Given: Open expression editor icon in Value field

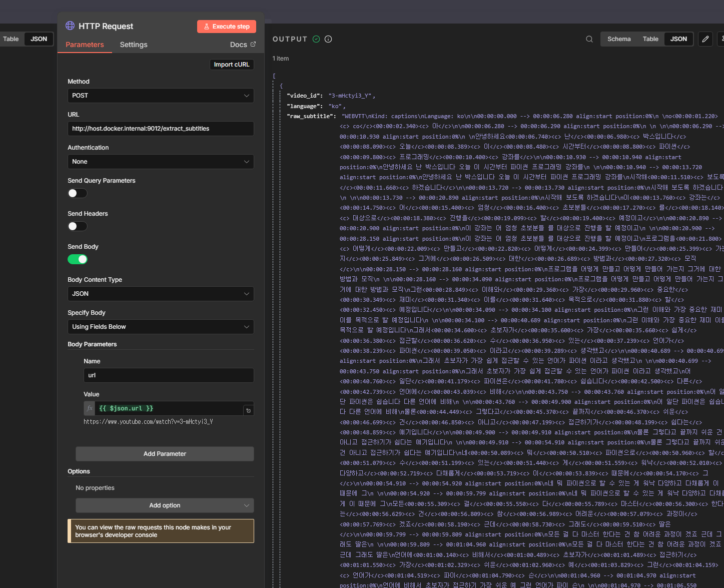Looking at the screenshot, I should click(248, 410).
